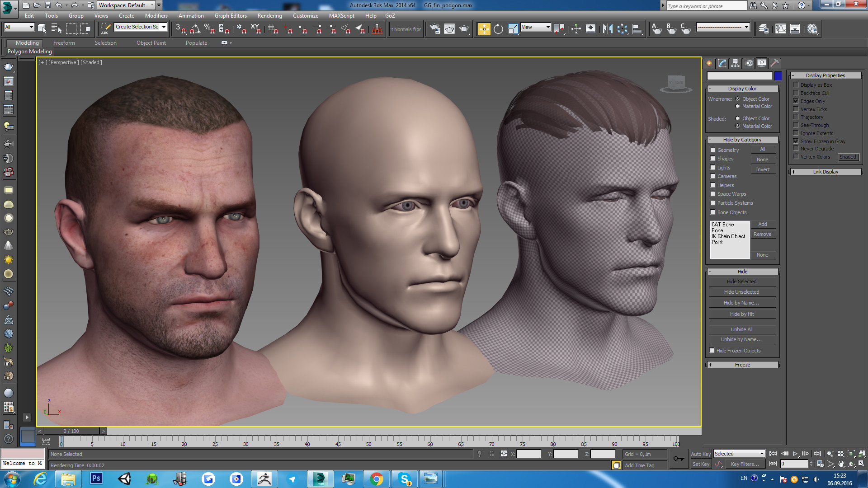Viewport: 868px width, 488px height.
Task: Select the Rotate tool in the main toolbar
Action: pyautogui.click(x=498, y=28)
